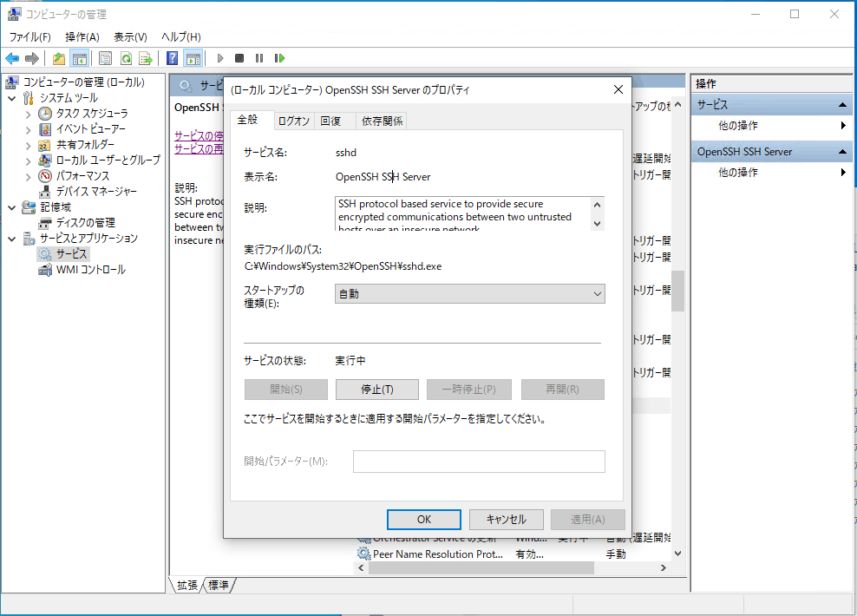
Task: Collapse the サービス section in actions pane
Action: tap(842, 105)
